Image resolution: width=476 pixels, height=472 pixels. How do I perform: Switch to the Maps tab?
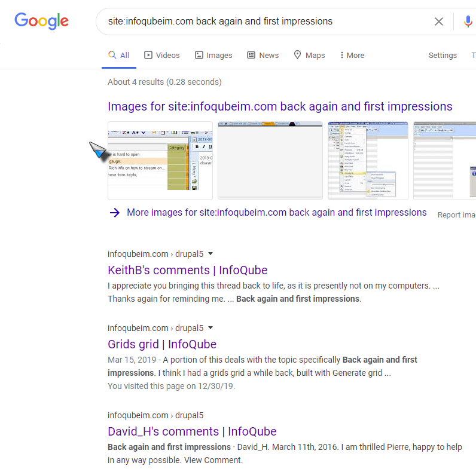[x=309, y=55]
